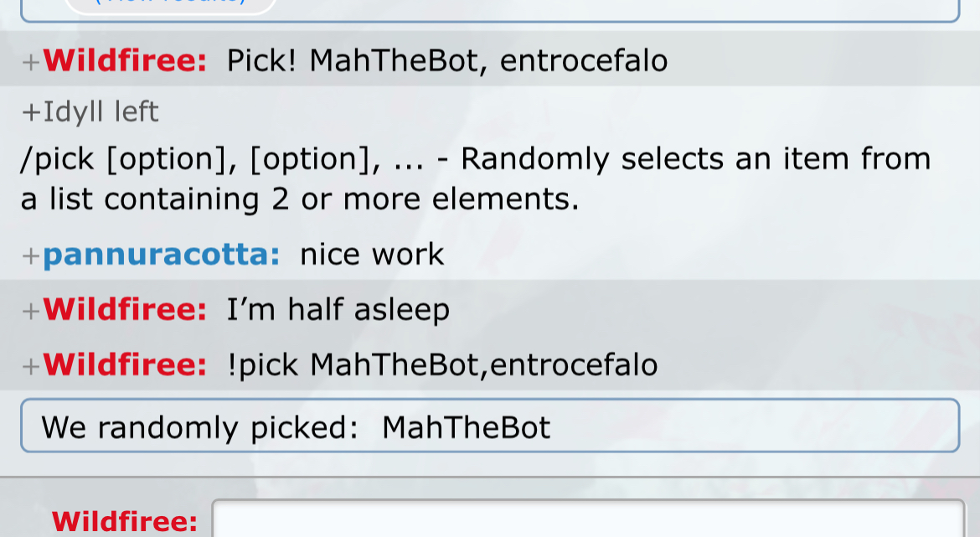Click the plus rank symbol before pannuracotta

point(31,255)
